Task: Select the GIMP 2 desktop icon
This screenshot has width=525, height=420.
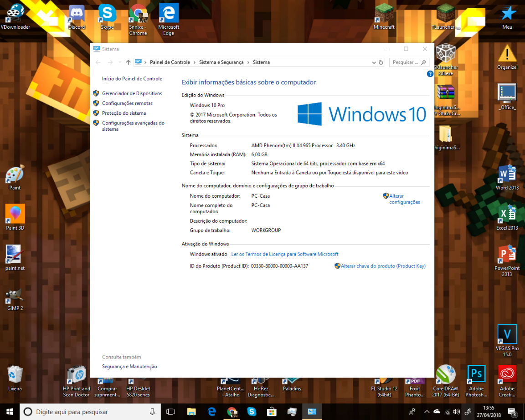Action: [x=15, y=299]
